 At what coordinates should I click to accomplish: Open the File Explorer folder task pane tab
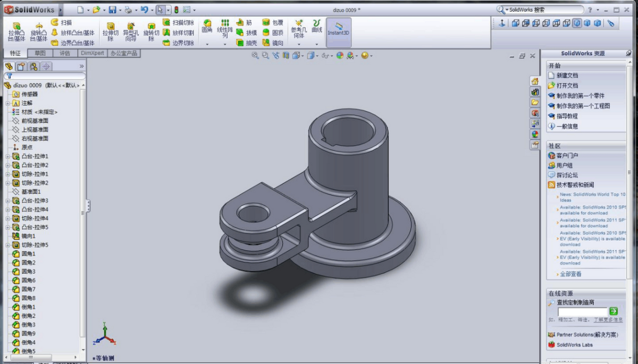click(x=535, y=103)
